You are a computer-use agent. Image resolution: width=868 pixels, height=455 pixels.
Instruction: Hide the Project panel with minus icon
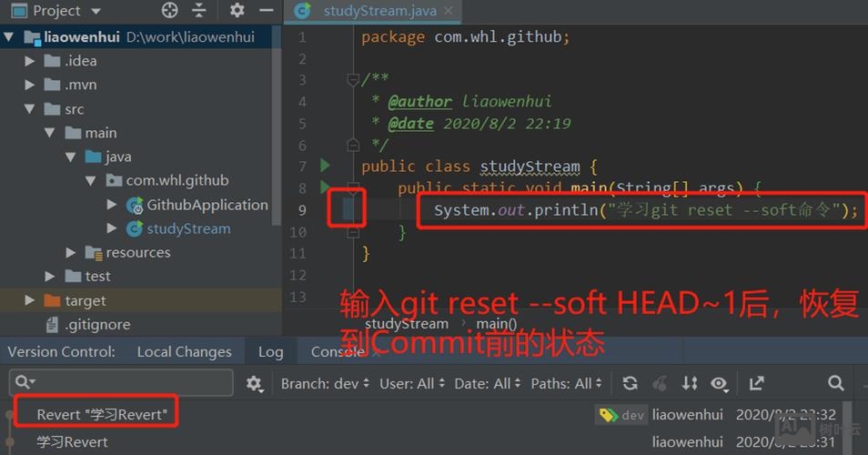(x=267, y=10)
